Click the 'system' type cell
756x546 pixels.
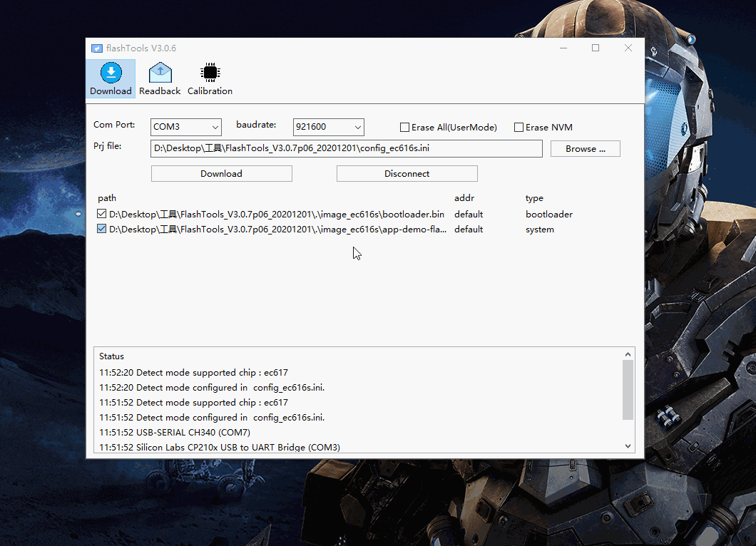[x=539, y=230]
